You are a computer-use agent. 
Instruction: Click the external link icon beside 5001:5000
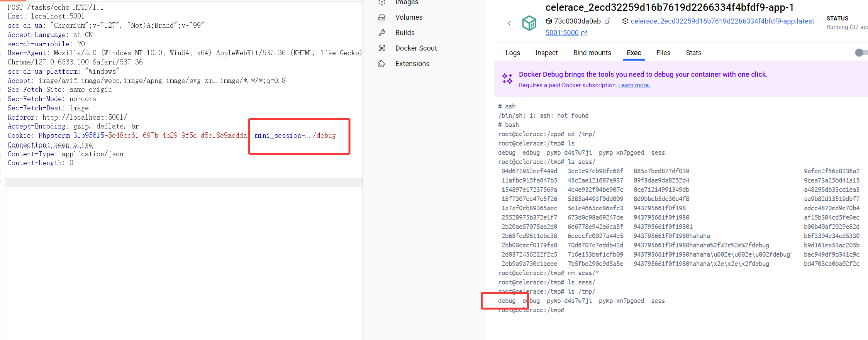point(584,33)
